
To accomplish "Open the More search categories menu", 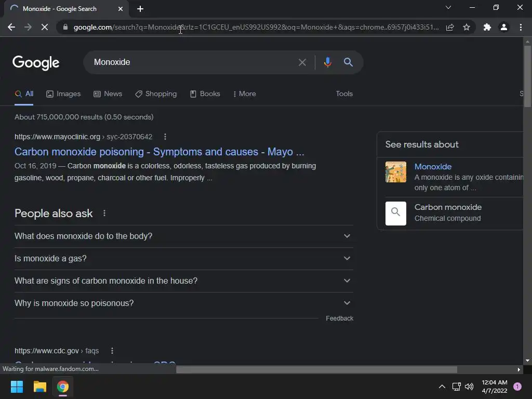I will click(x=245, y=94).
